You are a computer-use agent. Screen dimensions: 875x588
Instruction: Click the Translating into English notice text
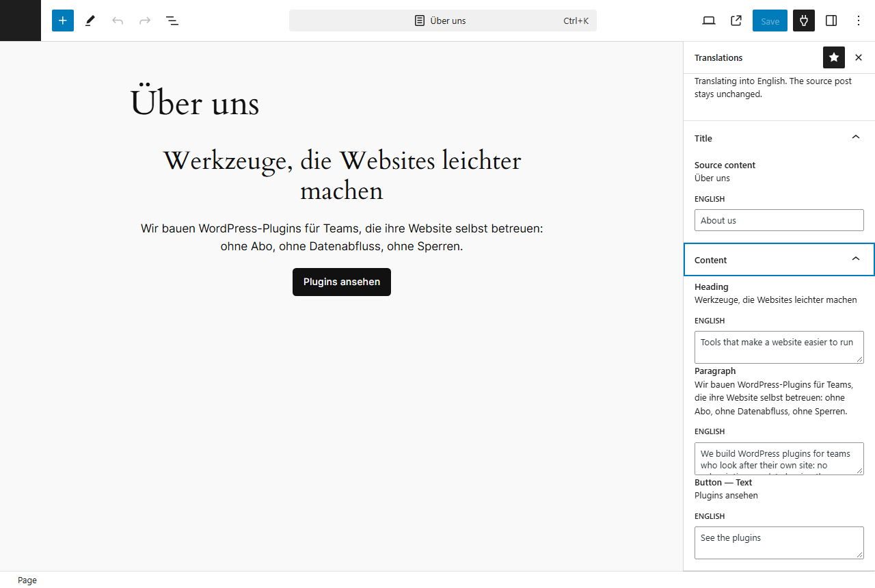pyautogui.click(x=773, y=88)
